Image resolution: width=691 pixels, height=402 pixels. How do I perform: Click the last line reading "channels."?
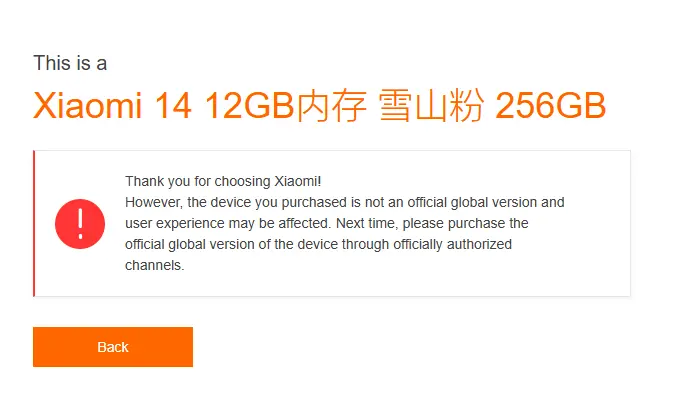pyautogui.click(x=155, y=266)
